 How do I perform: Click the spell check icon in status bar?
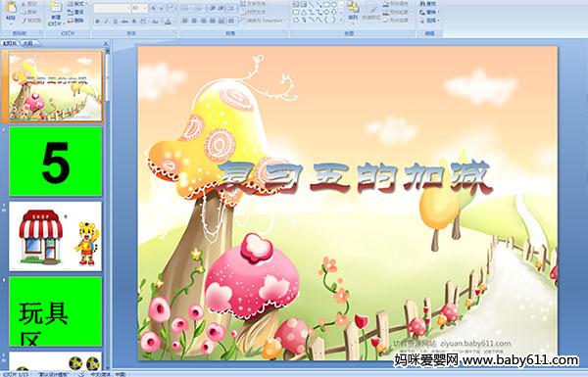(x=82, y=374)
